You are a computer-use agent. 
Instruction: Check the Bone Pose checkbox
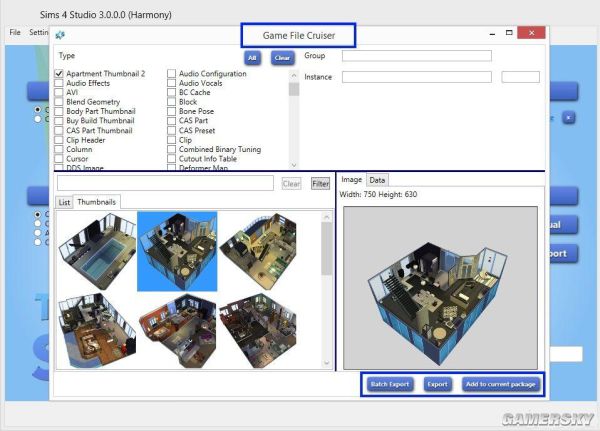click(x=171, y=111)
